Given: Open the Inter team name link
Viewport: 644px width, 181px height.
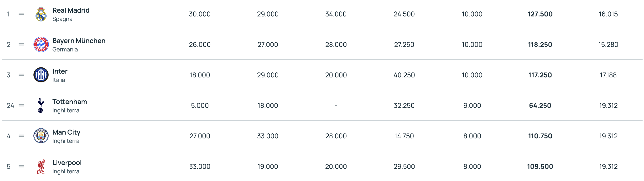Looking at the screenshot, I should [x=60, y=71].
